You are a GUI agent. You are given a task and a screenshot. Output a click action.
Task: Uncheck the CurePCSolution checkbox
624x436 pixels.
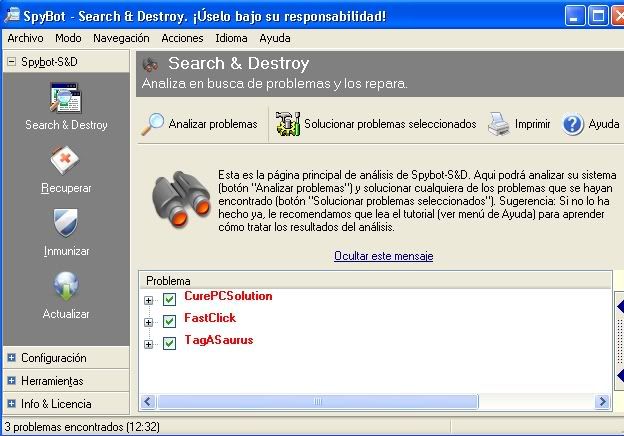(170, 299)
